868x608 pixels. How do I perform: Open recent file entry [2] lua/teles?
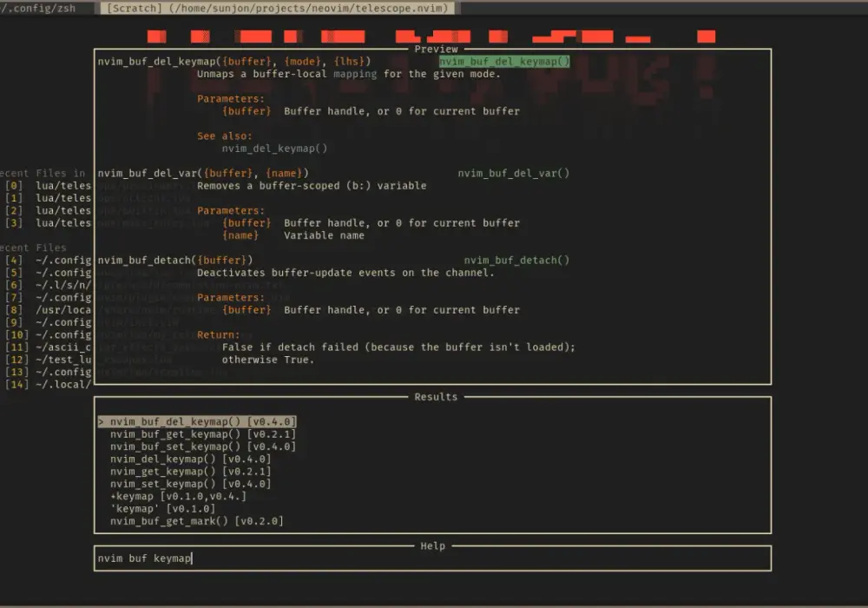tap(48, 210)
